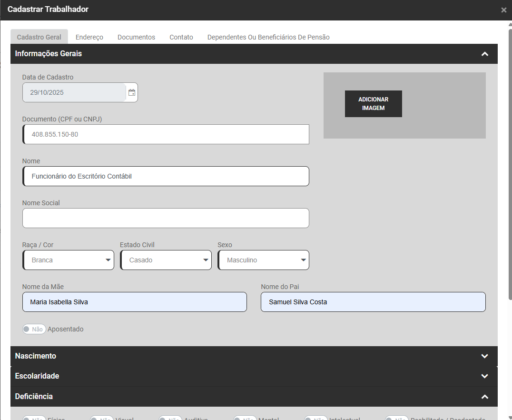Open the Estado Civil dropdown
This screenshot has height=420, width=512.
click(166, 260)
